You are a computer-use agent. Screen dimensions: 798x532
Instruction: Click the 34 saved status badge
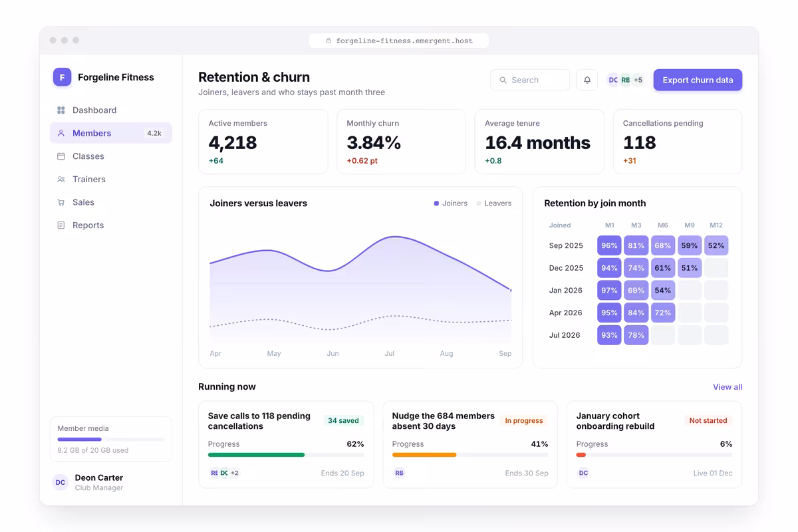pos(343,421)
